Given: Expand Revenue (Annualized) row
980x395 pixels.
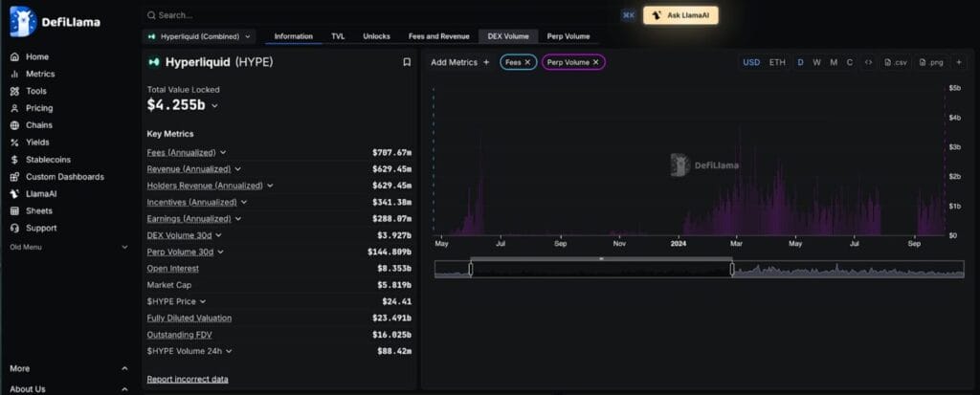Looking at the screenshot, I should point(238,169).
